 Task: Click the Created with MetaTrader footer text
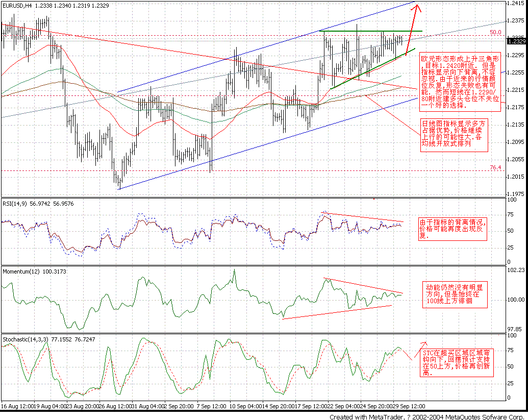pos(426,417)
